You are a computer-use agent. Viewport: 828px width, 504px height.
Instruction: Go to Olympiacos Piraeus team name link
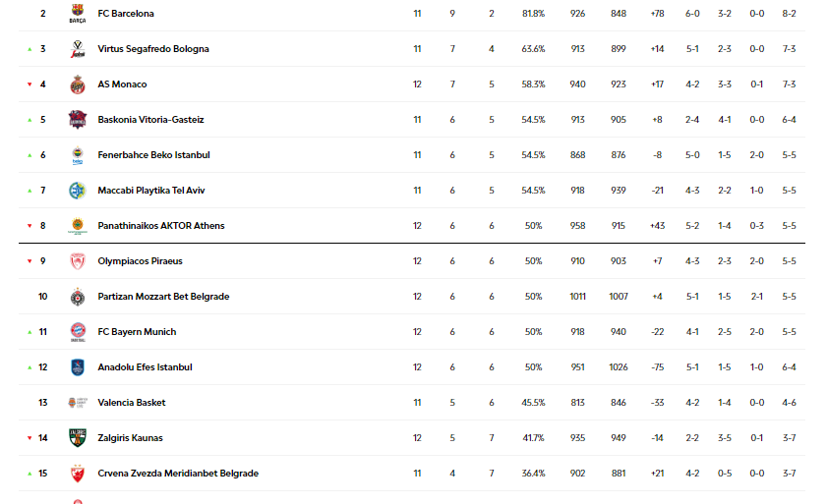click(140, 261)
